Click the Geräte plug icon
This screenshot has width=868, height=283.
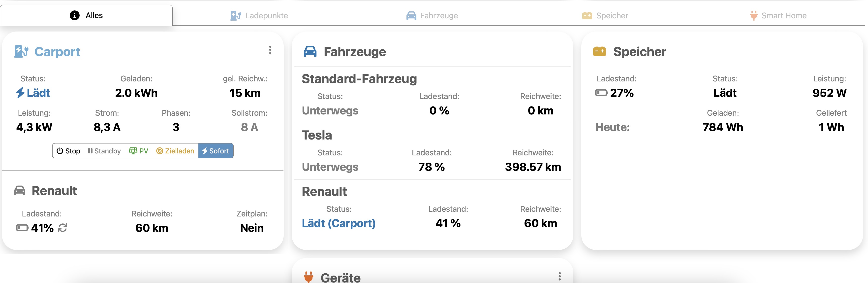(x=308, y=277)
